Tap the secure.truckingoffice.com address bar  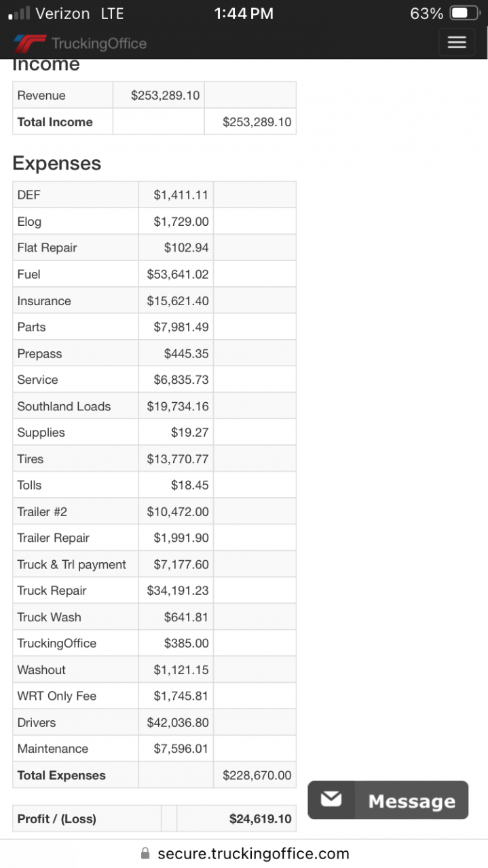(252, 854)
